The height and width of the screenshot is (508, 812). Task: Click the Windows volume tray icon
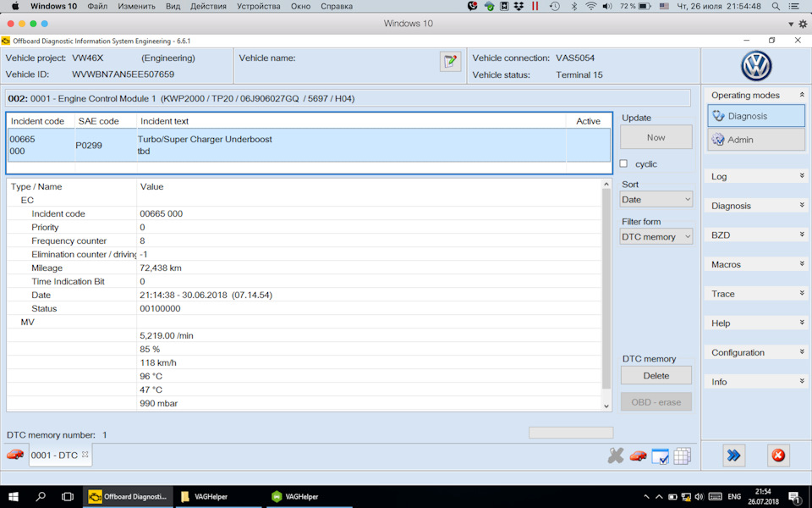[x=700, y=497]
